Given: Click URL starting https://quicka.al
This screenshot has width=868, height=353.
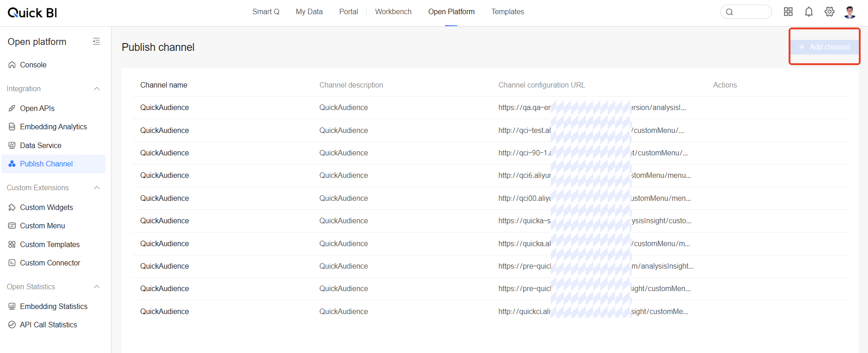Looking at the screenshot, I should point(594,244).
